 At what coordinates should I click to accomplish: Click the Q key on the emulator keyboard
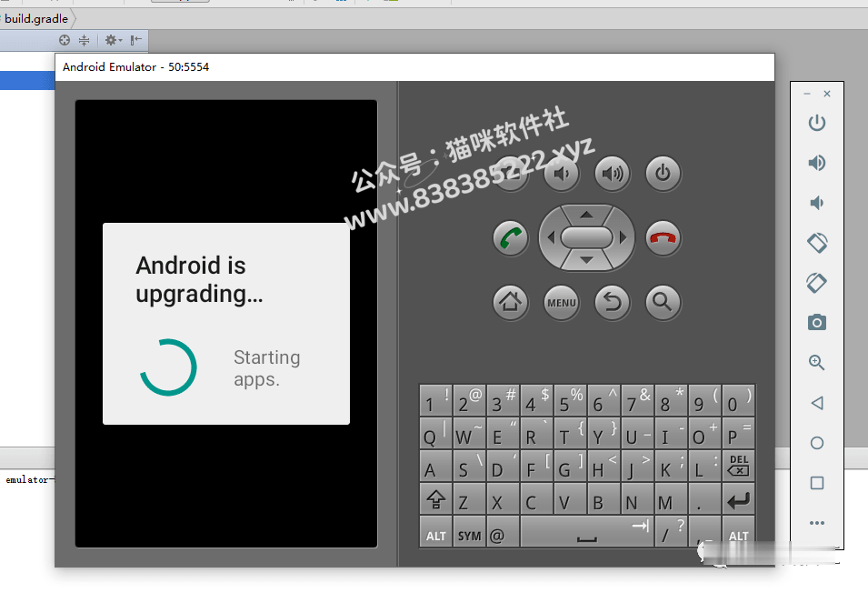(435, 434)
